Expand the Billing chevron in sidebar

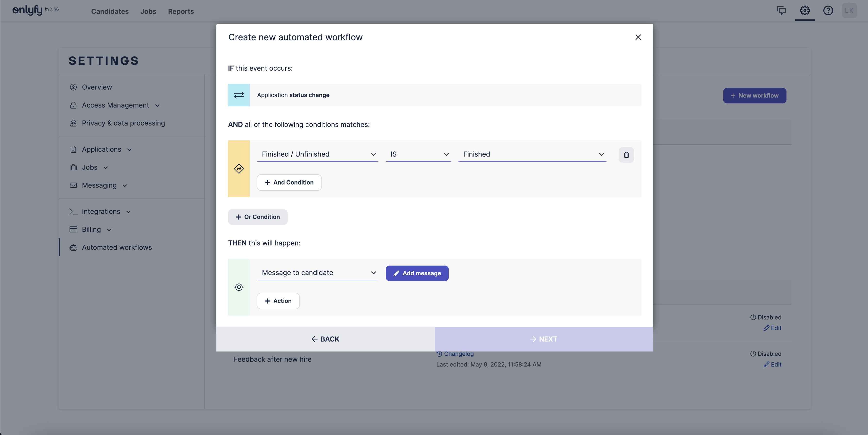coord(109,230)
